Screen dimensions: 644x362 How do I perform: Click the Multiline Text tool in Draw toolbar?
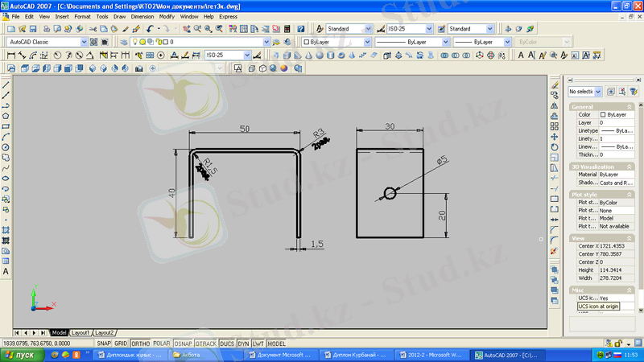(6, 272)
